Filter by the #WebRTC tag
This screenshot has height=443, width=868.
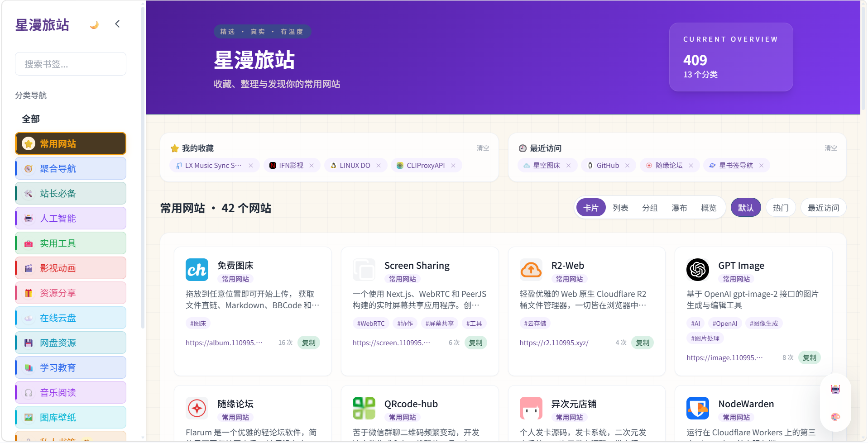click(371, 324)
